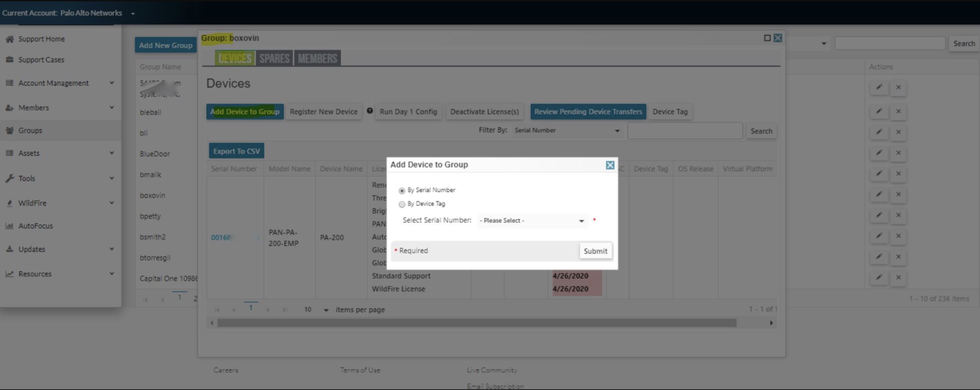Click the Tools wrench icon

click(10, 178)
